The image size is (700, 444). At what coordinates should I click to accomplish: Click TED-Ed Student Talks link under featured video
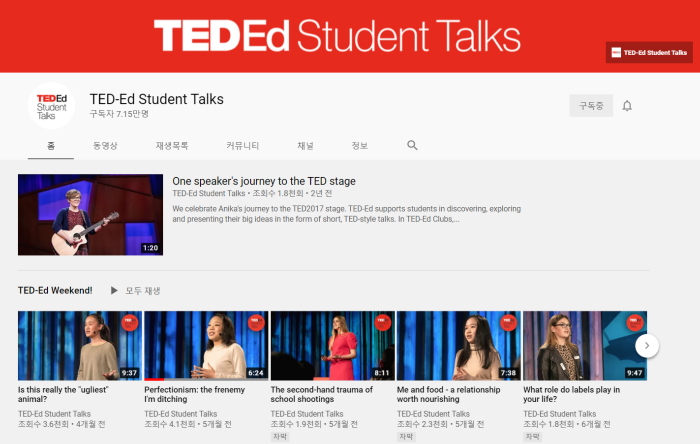[x=208, y=193]
